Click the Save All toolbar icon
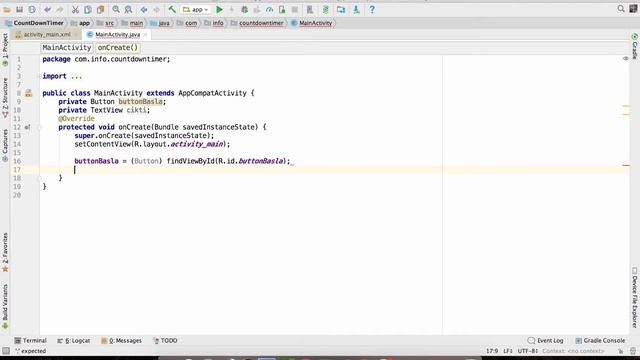640x360 pixels. [x=19, y=9]
